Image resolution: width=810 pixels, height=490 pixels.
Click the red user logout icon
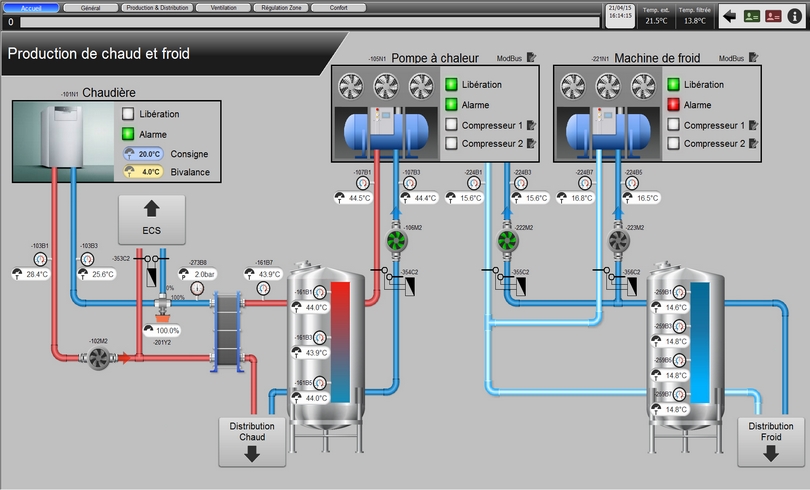tap(772, 15)
